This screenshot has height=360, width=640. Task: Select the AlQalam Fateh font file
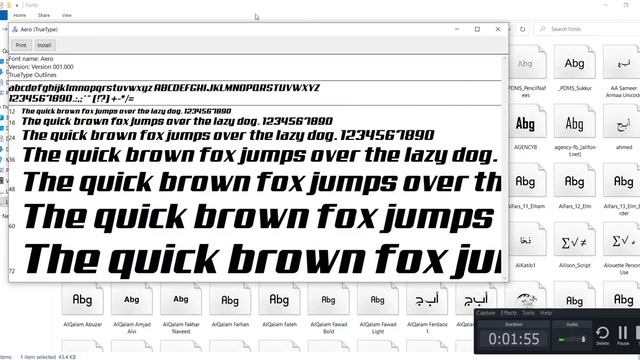(x=279, y=304)
